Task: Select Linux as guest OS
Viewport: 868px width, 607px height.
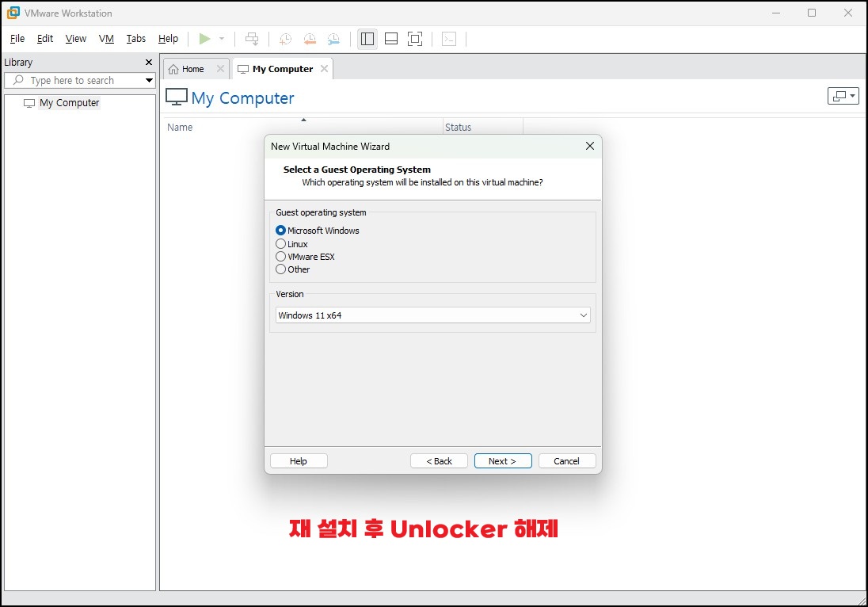Action: tap(280, 244)
